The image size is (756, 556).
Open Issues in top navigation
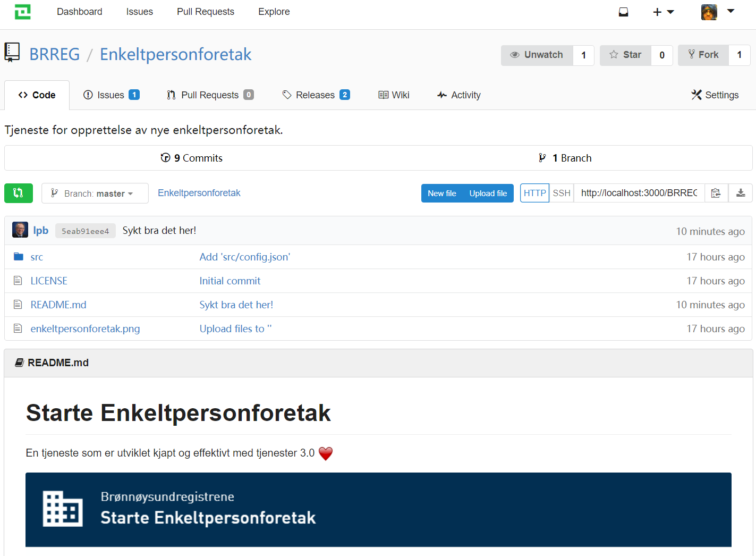pyautogui.click(x=140, y=12)
